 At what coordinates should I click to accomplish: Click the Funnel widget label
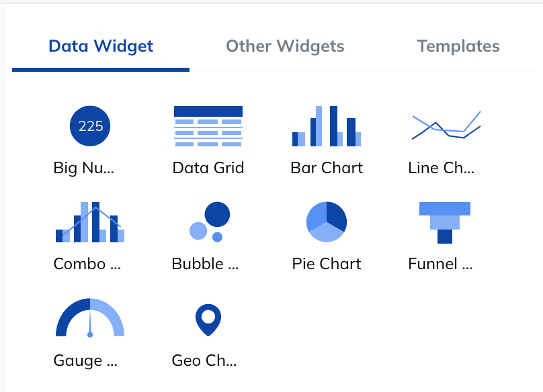click(440, 264)
